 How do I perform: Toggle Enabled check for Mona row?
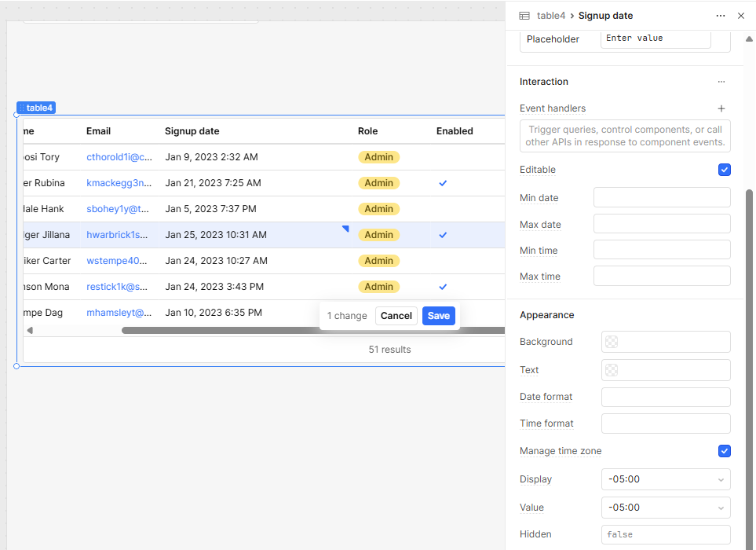(x=443, y=287)
